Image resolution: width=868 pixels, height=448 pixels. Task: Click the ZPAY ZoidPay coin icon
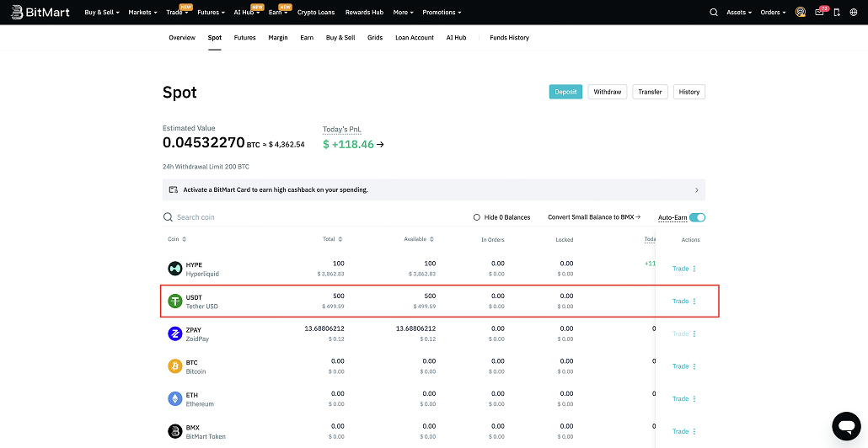175,333
